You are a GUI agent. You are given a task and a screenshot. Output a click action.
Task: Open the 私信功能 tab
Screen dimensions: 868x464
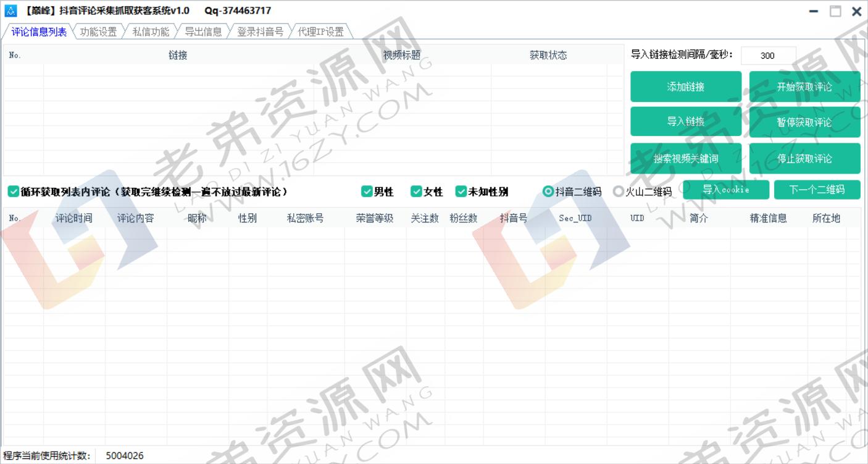point(149,32)
